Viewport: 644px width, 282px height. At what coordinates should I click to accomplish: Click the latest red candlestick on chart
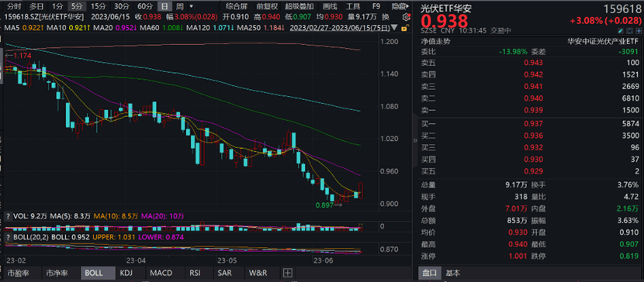tap(361, 191)
